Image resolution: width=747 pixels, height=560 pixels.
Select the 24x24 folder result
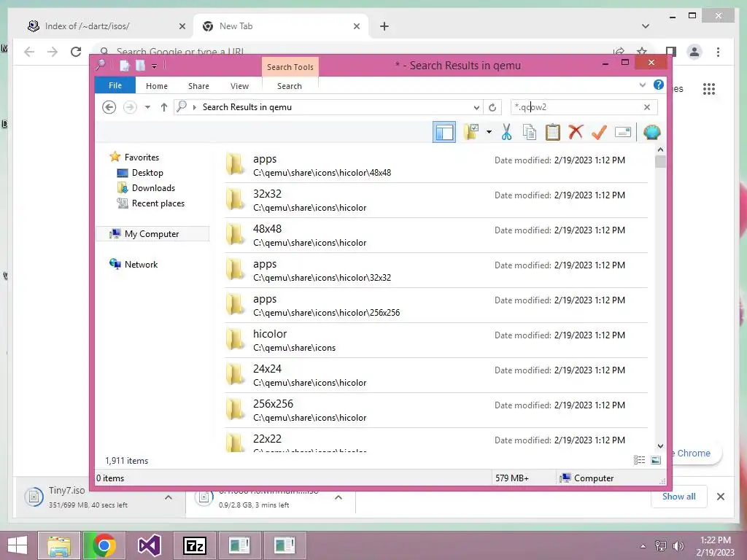tap(436, 376)
